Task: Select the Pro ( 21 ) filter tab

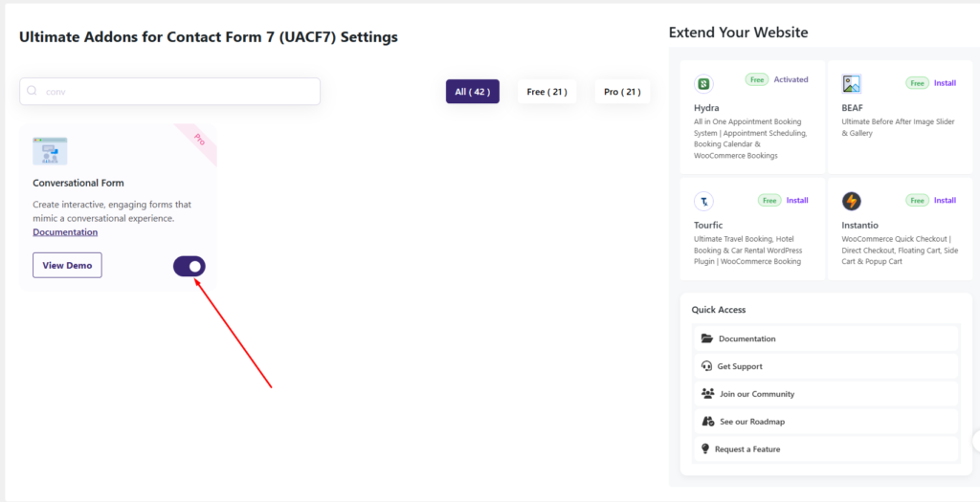Action: (x=622, y=91)
